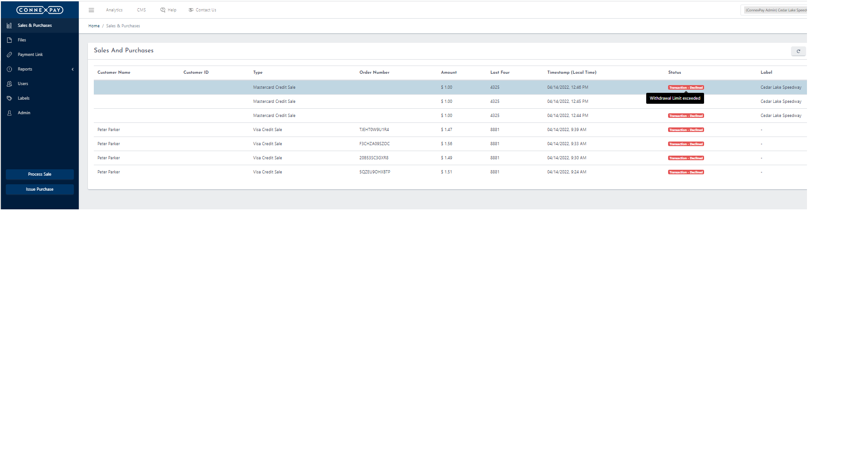The height and width of the screenshot is (466, 868).
Task: Open Payment Link in the sidebar
Action: pos(40,55)
